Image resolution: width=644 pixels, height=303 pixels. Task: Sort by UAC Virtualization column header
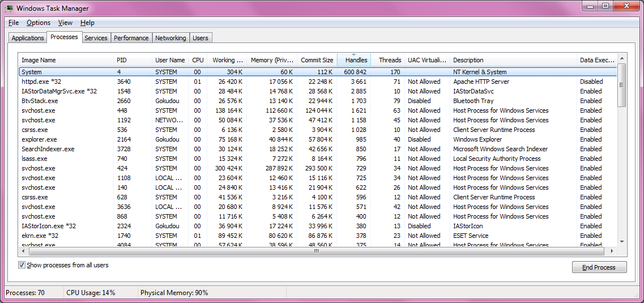[428, 60]
